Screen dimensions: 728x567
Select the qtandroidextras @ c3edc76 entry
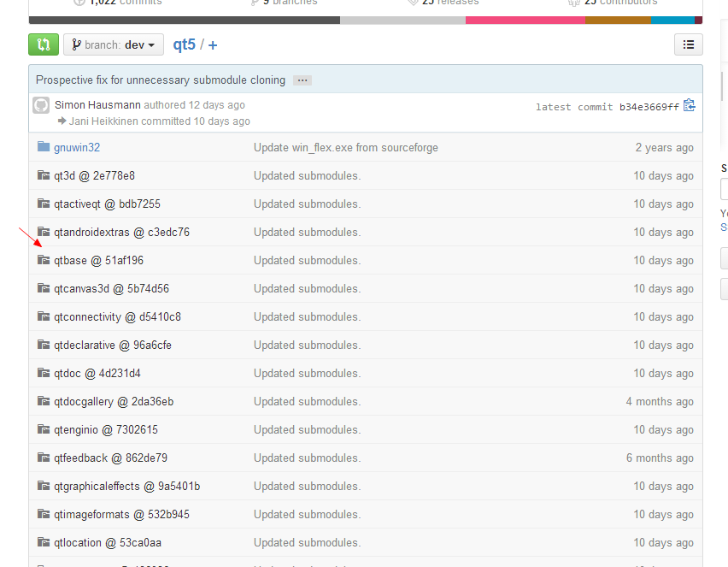coord(121,232)
